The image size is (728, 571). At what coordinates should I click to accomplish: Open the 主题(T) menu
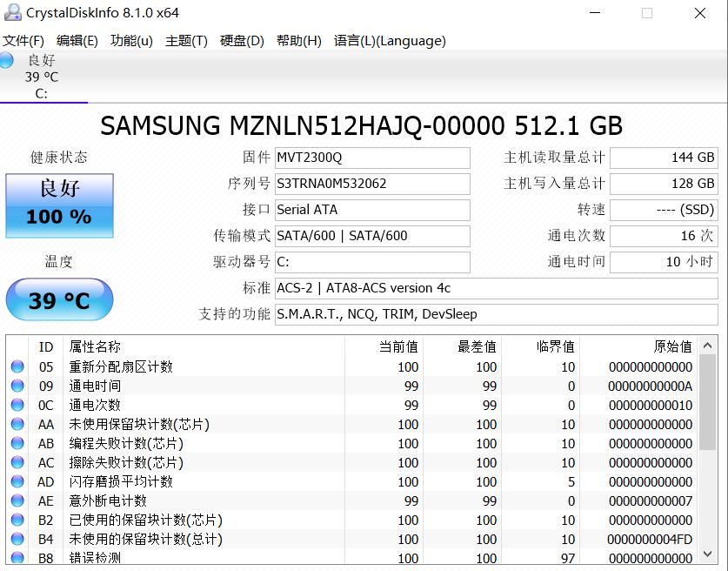[186, 40]
